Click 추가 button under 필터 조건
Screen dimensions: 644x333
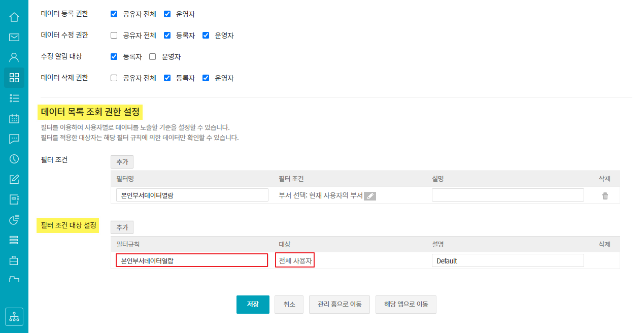pyautogui.click(x=122, y=162)
